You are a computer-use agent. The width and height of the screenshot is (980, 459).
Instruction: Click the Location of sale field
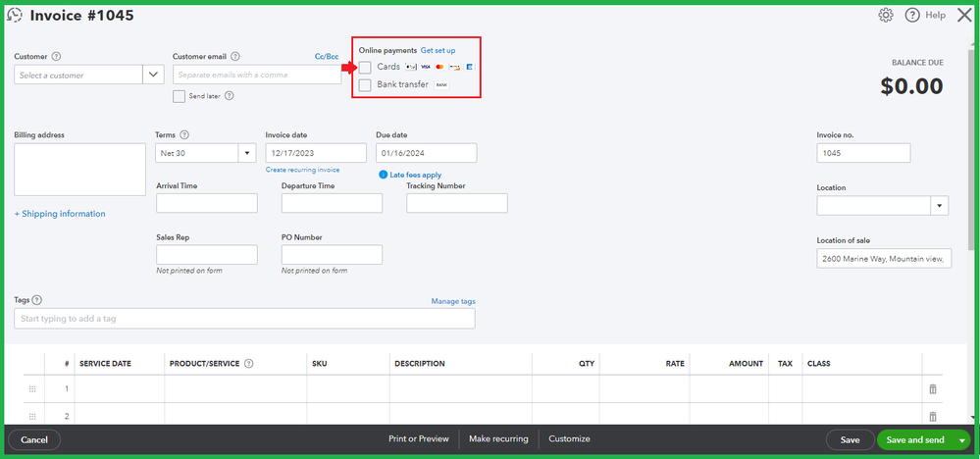(884, 259)
